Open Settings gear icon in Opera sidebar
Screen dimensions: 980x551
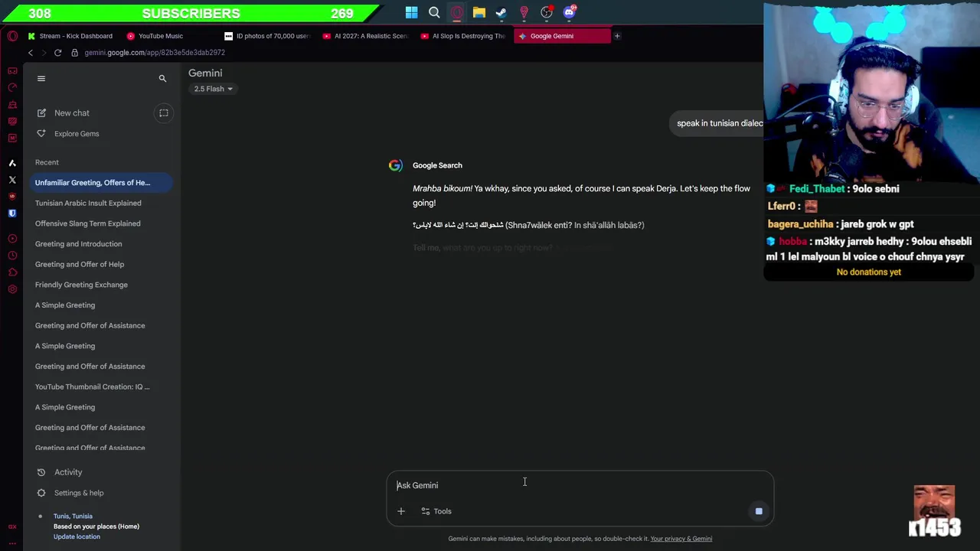12,289
